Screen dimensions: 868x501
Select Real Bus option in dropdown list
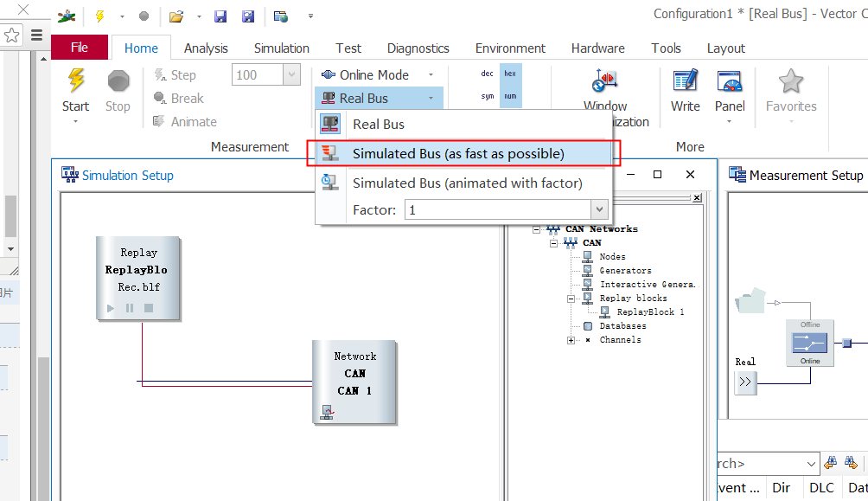point(464,124)
